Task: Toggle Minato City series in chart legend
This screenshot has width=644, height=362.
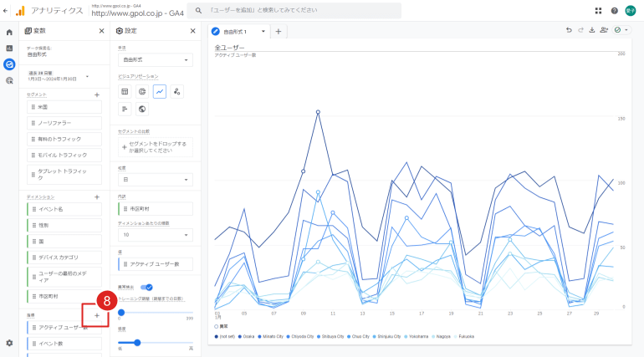Action: tap(269, 336)
